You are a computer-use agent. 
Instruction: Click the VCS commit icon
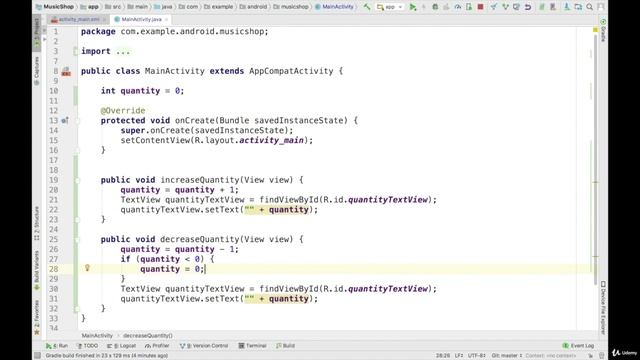505,7
